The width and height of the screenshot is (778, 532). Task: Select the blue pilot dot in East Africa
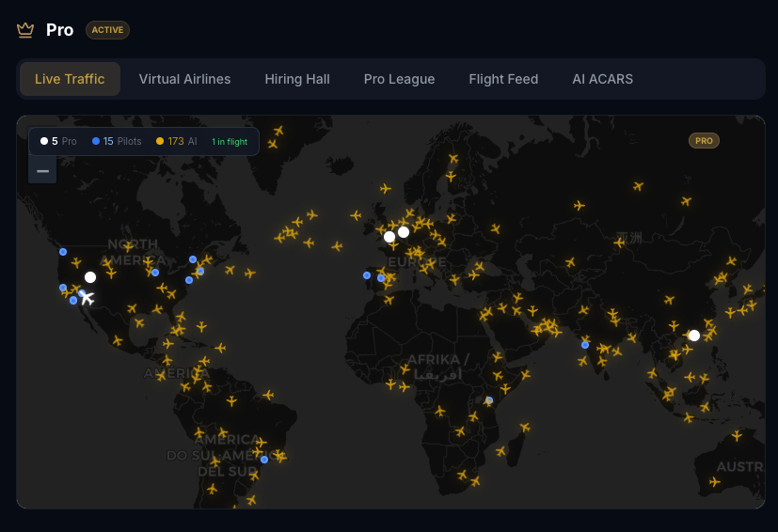pos(489,400)
